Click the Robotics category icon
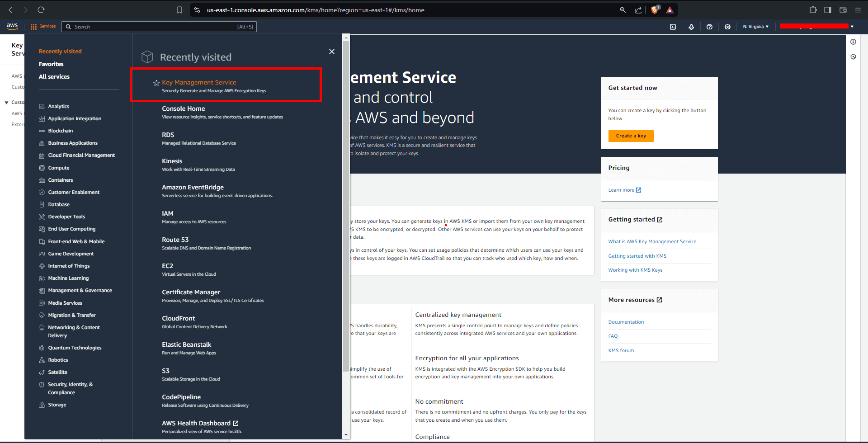The image size is (868, 443). 42,360
